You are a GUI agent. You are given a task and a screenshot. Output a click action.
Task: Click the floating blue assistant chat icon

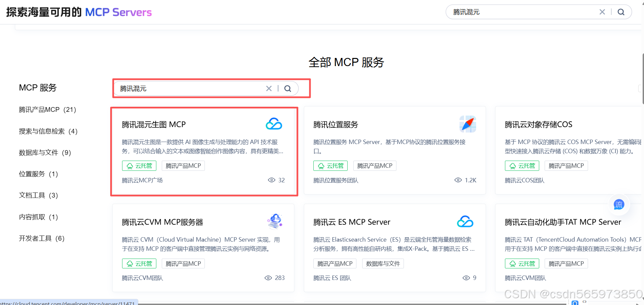[x=619, y=204]
